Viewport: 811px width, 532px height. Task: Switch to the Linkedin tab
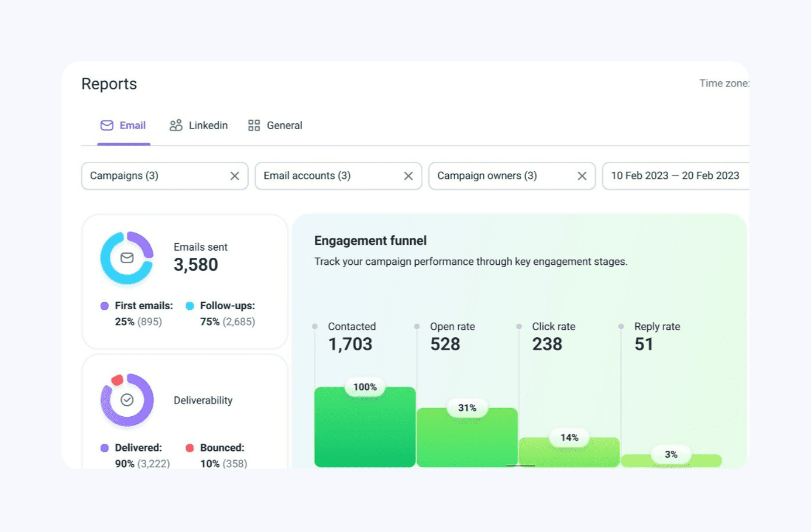[x=208, y=126]
